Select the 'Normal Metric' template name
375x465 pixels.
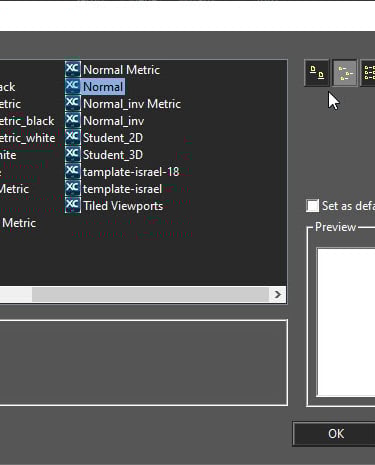click(121, 70)
